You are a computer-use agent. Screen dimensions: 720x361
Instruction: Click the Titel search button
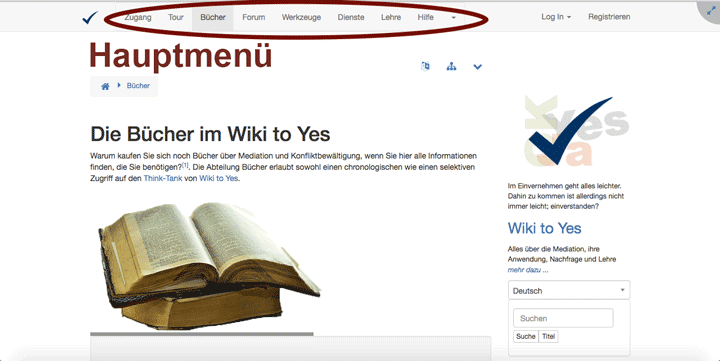pos(548,336)
